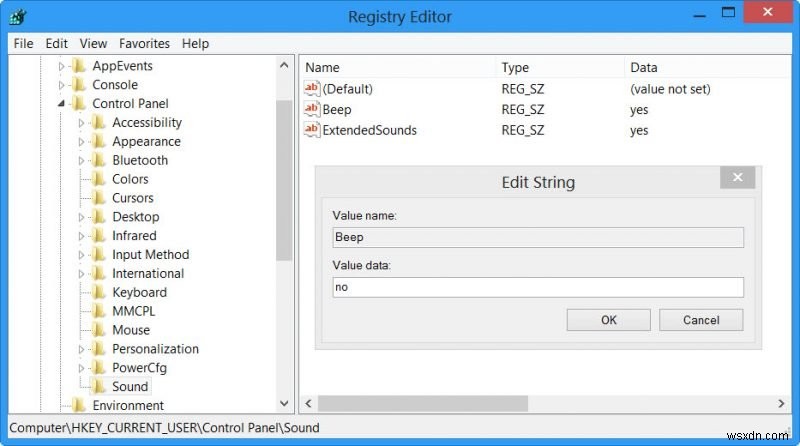Open the File menu
This screenshot has height=446, width=800.
click(x=23, y=43)
